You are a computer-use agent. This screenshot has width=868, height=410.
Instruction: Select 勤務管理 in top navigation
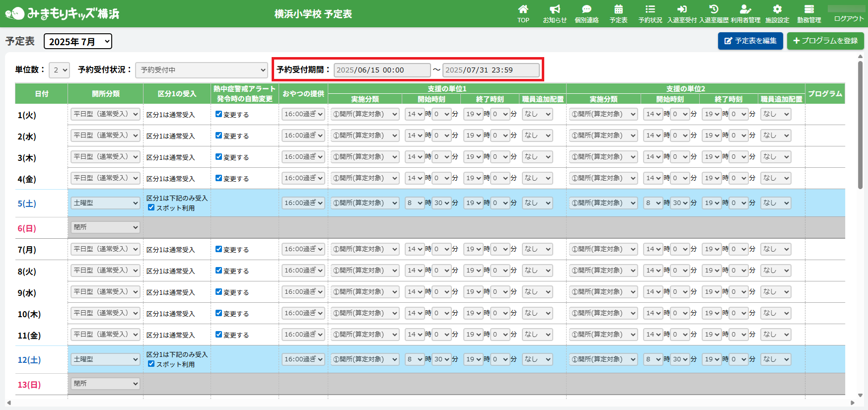click(x=809, y=13)
